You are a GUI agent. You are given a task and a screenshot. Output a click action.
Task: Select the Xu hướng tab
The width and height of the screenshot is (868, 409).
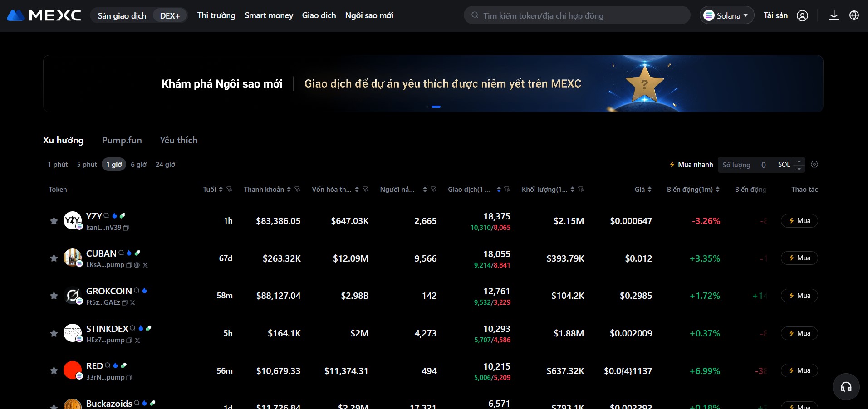[63, 140]
